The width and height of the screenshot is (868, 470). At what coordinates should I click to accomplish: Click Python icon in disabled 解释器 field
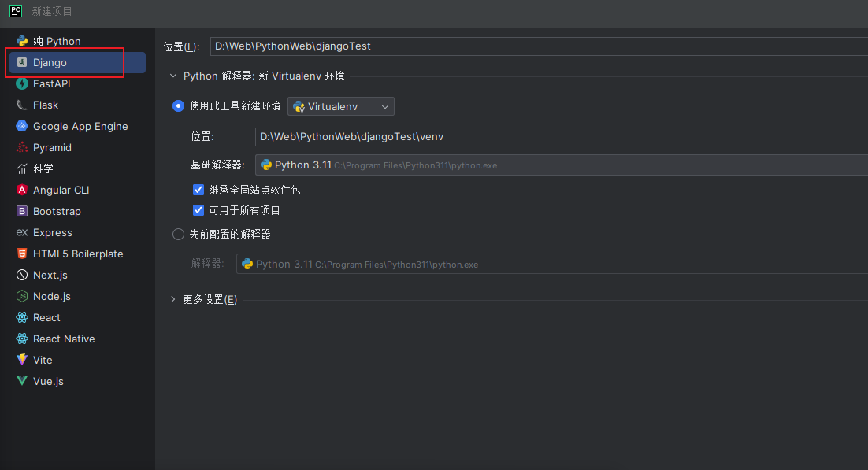[247, 264]
